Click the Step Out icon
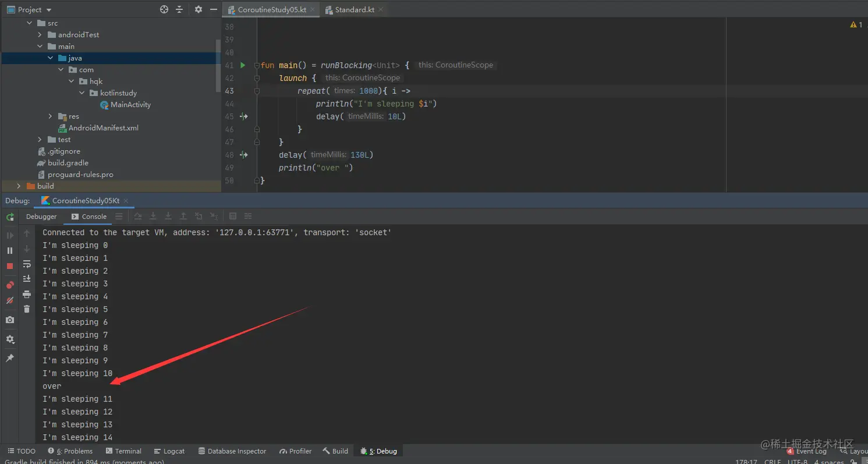Image resolution: width=868 pixels, height=464 pixels. [x=183, y=217]
